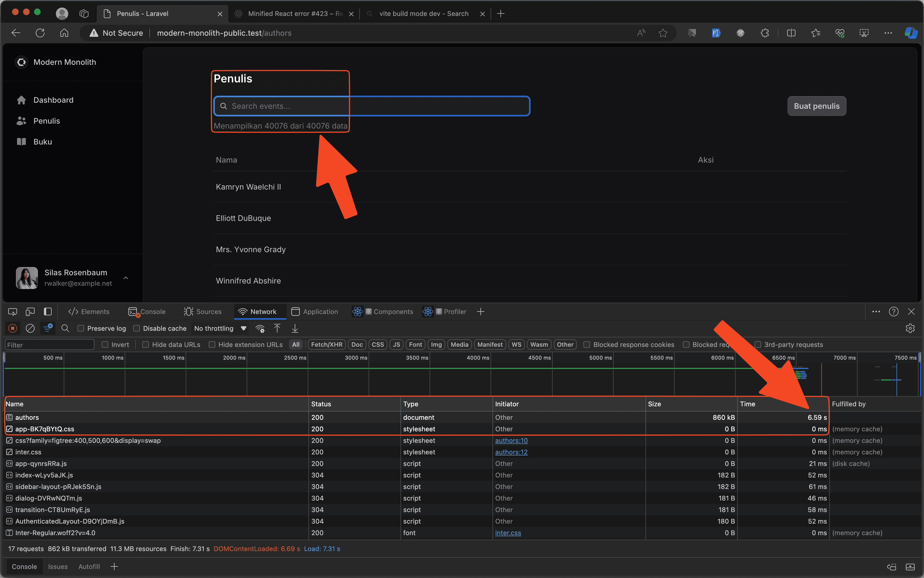Check Blocked response cookies
The width and height of the screenshot is (924, 578).
click(x=587, y=344)
